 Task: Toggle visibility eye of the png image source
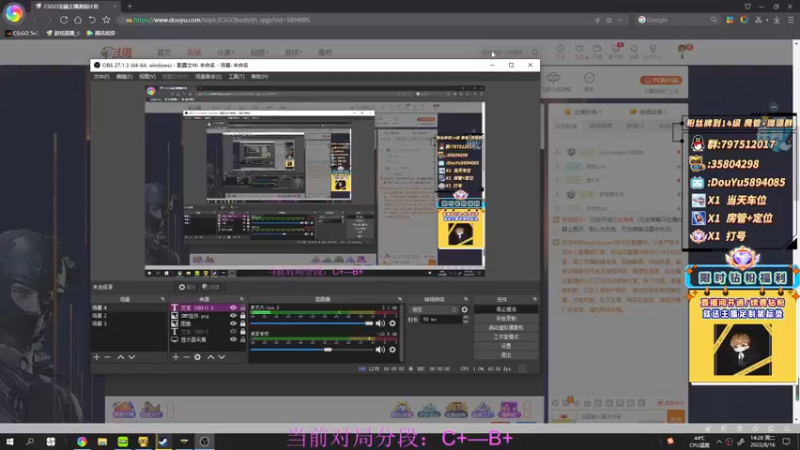[233, 316]
